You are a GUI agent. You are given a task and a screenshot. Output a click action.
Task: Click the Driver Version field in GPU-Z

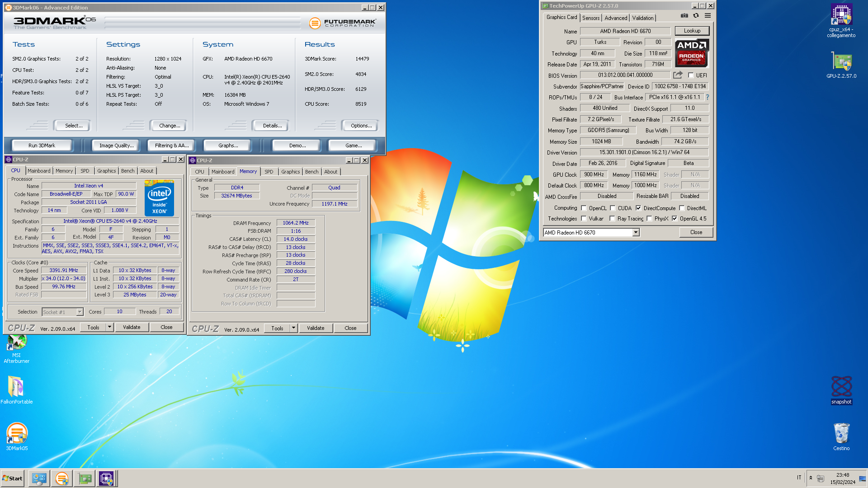click(x=644, y=152)
